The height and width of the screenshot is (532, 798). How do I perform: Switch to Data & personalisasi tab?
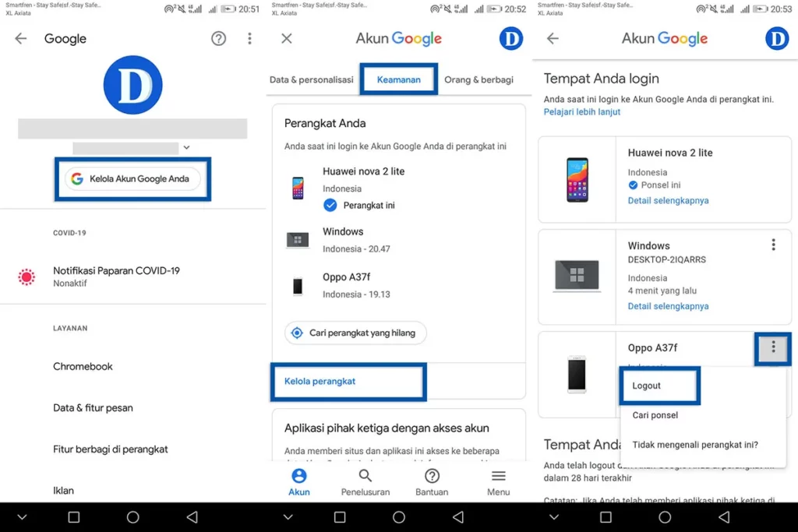click(x=312, y=80)
